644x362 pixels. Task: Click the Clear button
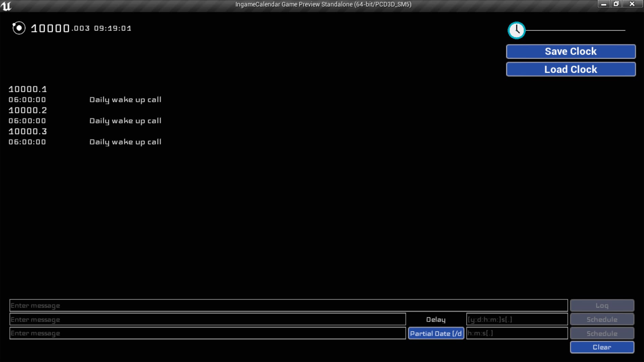[601, 347]
